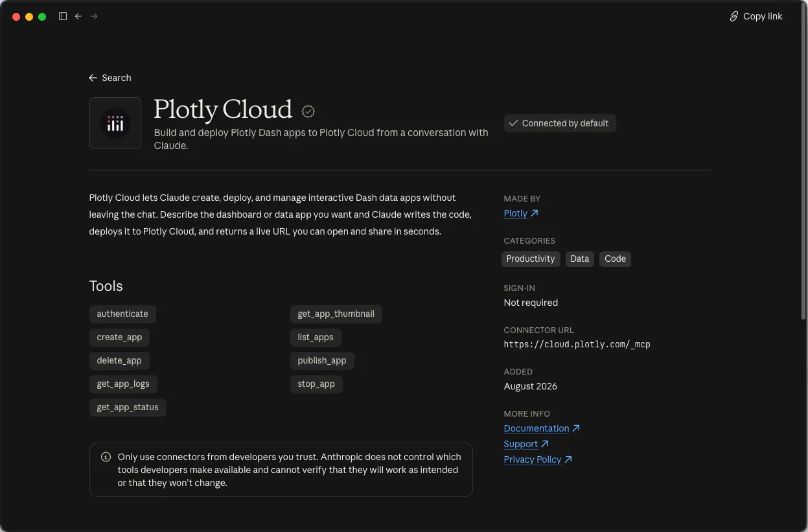Click the Plotly Cloud title heading

point(223,110)
